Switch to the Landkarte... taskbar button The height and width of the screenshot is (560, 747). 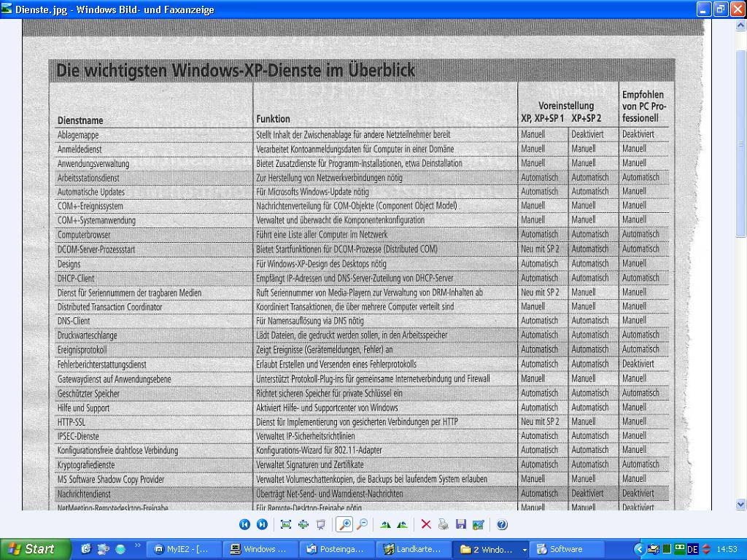[x=414, y=549]
